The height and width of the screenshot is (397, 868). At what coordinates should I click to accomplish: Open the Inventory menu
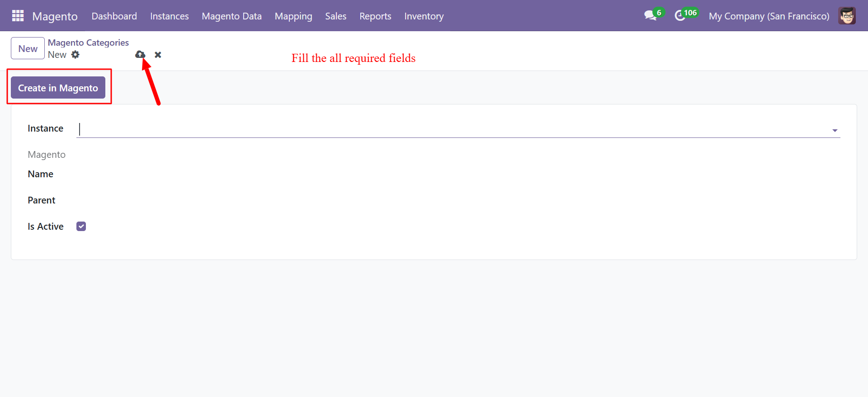[424, 16]
